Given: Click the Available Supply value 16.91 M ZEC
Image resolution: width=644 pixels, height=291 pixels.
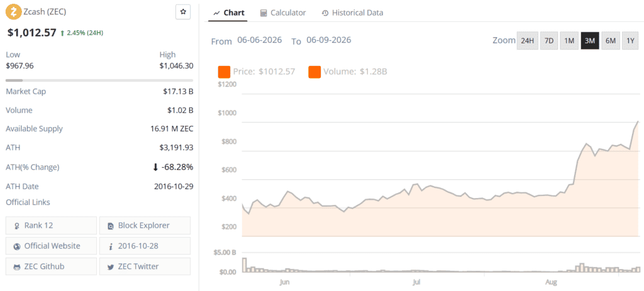Looking at the screenshot, I should coord(172,129).
